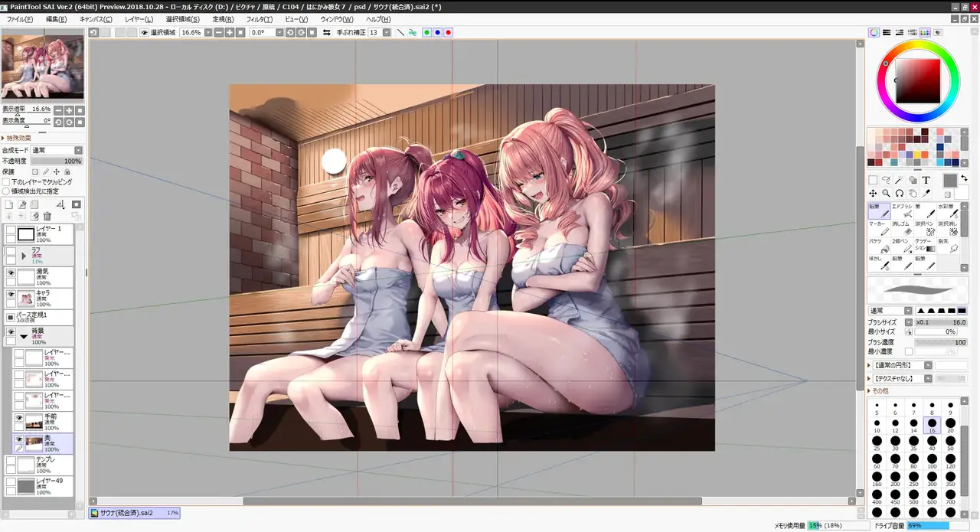Select brush size 16 preset

932,423
